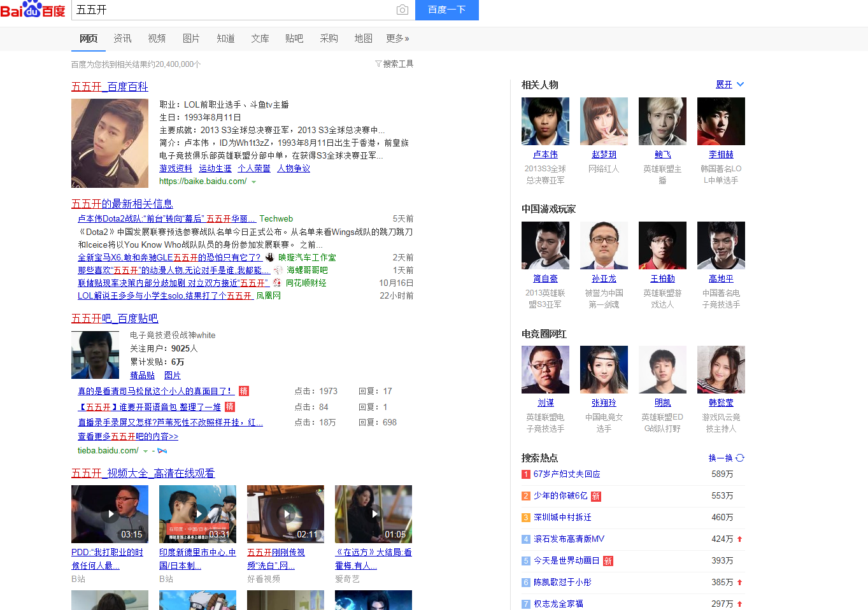This screenshot has width=868, height=610.
Task: Open hot search 权志龙全家福
Action: click(x=559, y=604)
